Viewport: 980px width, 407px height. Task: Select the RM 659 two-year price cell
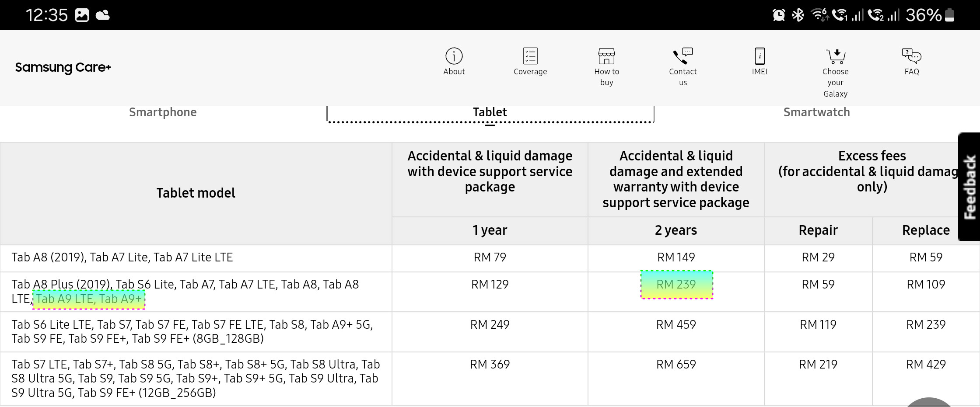(676, 364)
